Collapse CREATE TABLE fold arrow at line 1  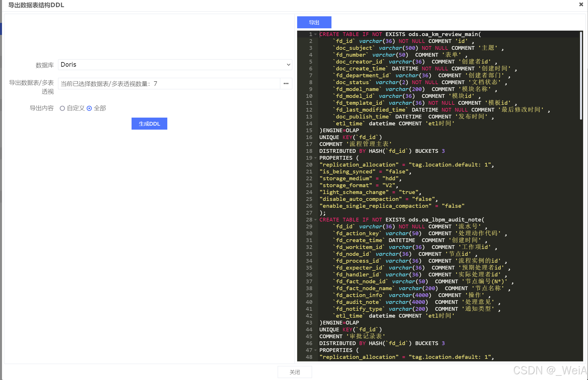coord(315,34)
